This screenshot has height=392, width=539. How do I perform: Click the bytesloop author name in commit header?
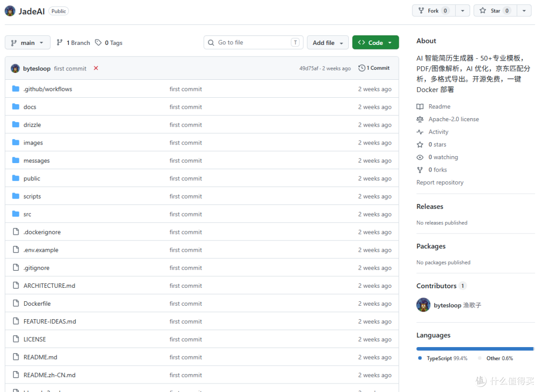coord(37,68)
